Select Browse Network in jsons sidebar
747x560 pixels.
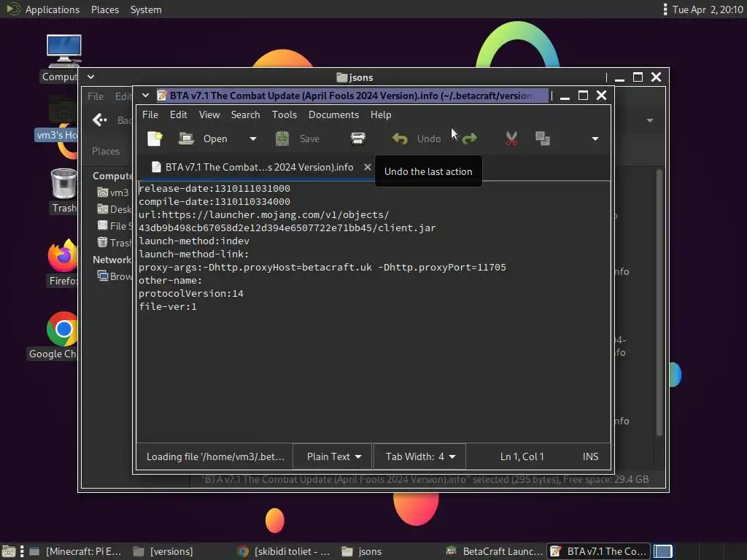coord(115,276)
